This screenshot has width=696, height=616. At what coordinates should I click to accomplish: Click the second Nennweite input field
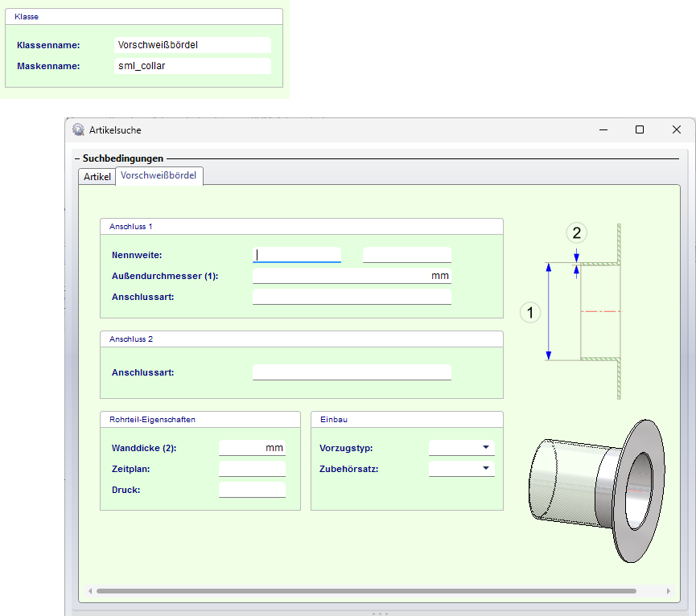pos(406,255)
